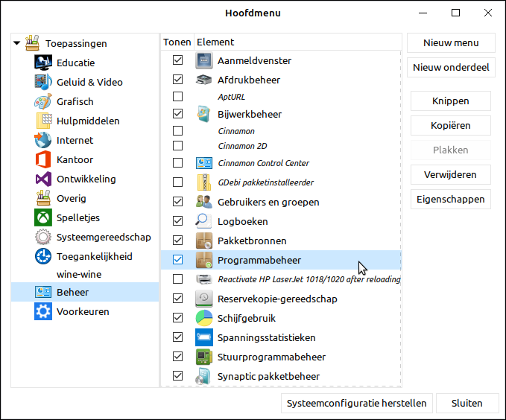This screenshot has height=420, width=506.
Task: Tick the GDebi pakketinstalleerder checkbox
Action: click(177, 182)
